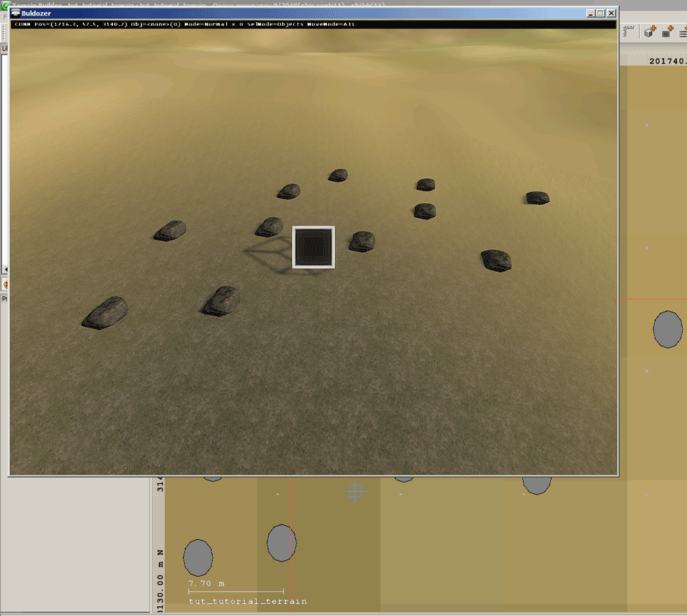
Task: Click the add object cube icon
Action: click(649, 32)
